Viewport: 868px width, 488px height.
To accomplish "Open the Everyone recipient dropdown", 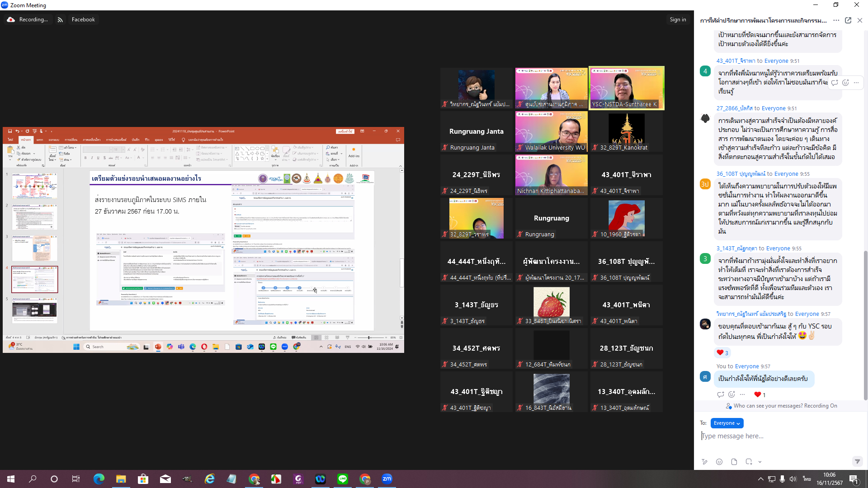I will point(726,423).
